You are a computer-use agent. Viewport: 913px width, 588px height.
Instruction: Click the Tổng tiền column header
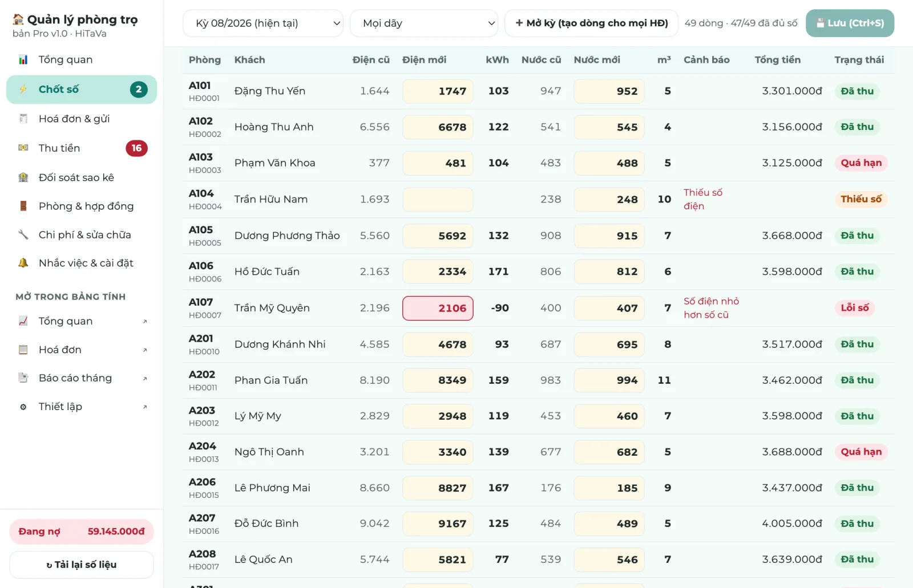tap(777, 60)
